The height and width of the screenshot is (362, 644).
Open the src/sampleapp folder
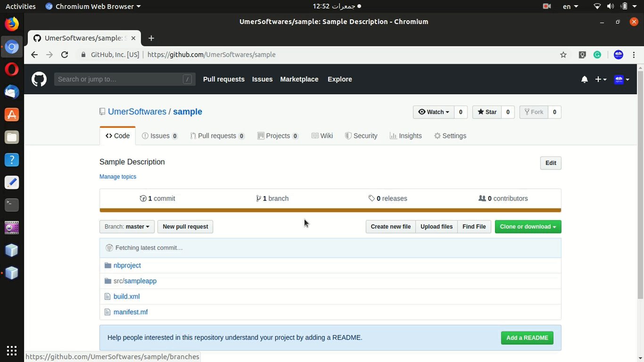click(x=135, y=281)
